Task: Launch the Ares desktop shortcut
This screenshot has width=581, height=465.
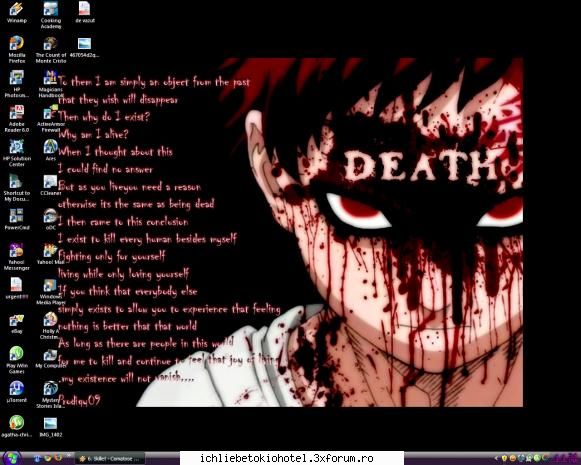Action: [x=51, y=150]
